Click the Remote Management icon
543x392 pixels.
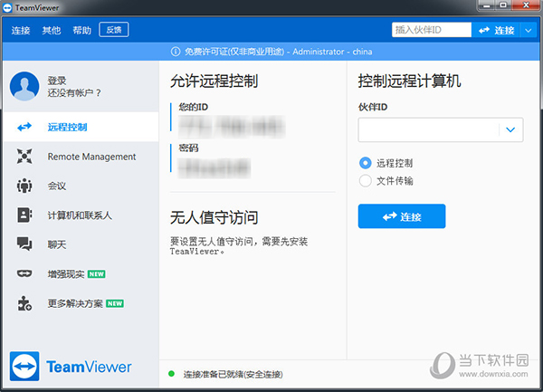tap(24, 157)
